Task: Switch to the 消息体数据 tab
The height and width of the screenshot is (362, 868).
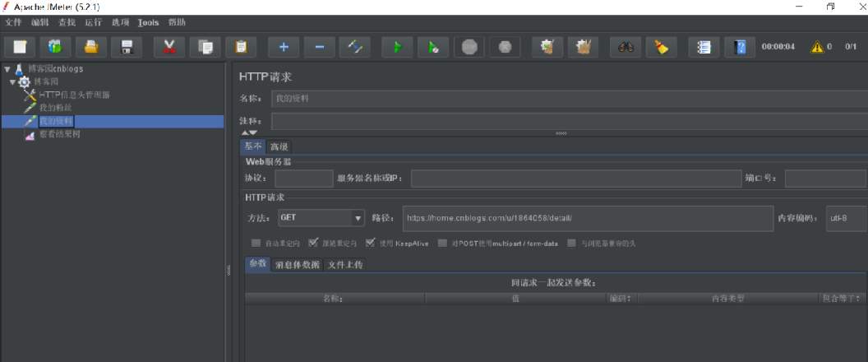Action: (298, 265)
